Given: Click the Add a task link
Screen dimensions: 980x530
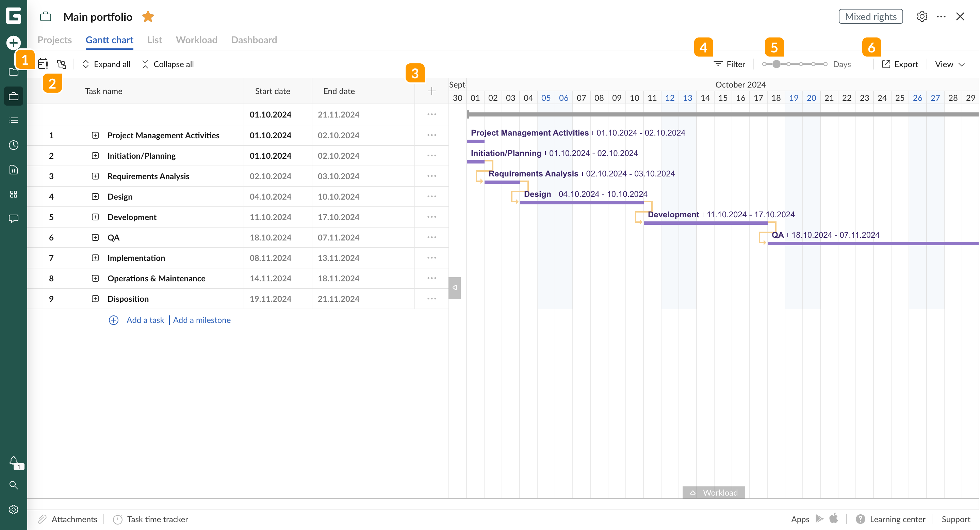Looking at the screenshot, I should click(x=145, y=320).
